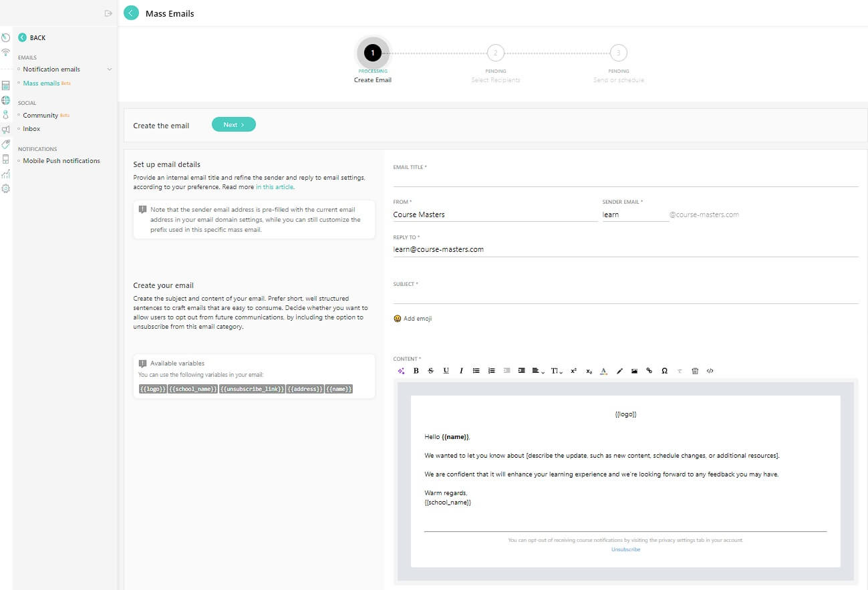Viewport: 868px width, 590px height.
Task: Click the AI assistant sparkle icon in editor toolbar
Action: tap(401, 371)
